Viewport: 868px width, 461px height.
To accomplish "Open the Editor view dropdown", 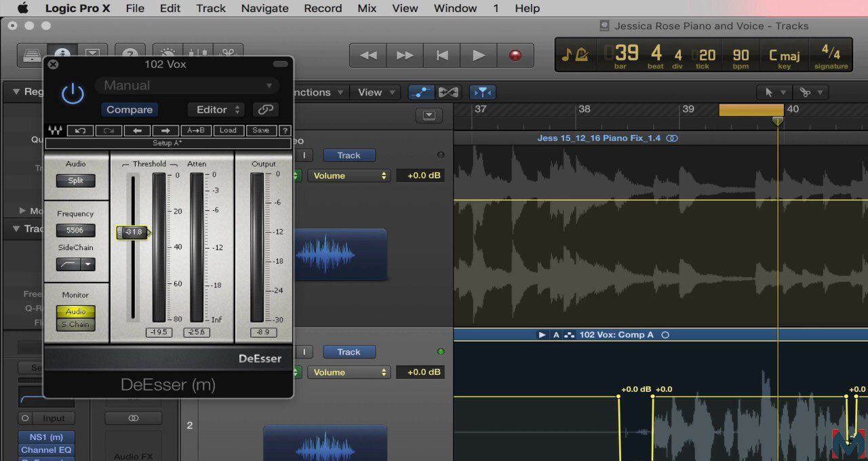I will (x=216, y=110).
